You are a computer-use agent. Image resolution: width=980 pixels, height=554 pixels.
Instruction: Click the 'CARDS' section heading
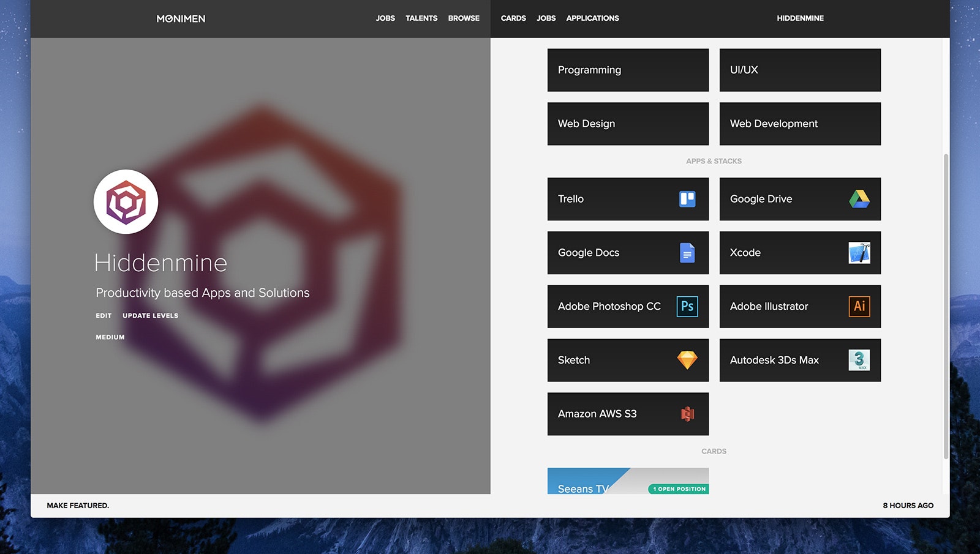click(x=714, y=452)
